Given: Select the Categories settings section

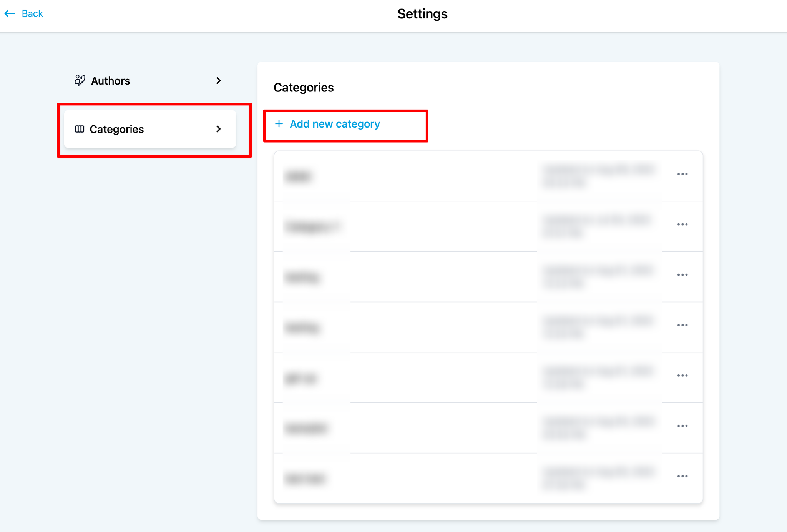Looking at the screenshot, I should [117, 129].
